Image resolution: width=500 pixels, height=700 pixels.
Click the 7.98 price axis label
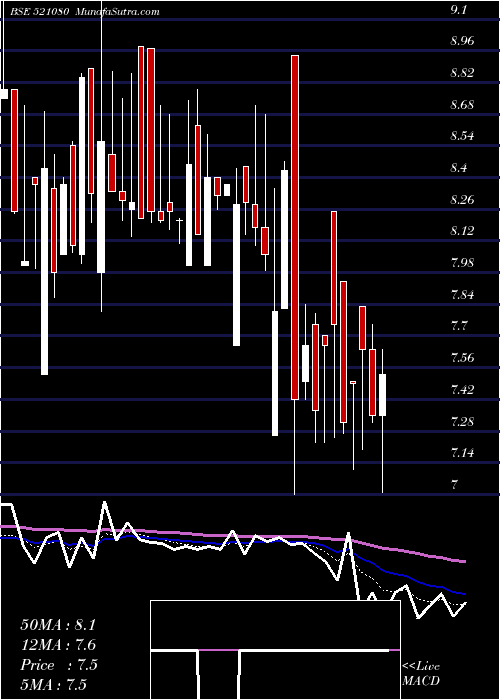pos(462,262)
